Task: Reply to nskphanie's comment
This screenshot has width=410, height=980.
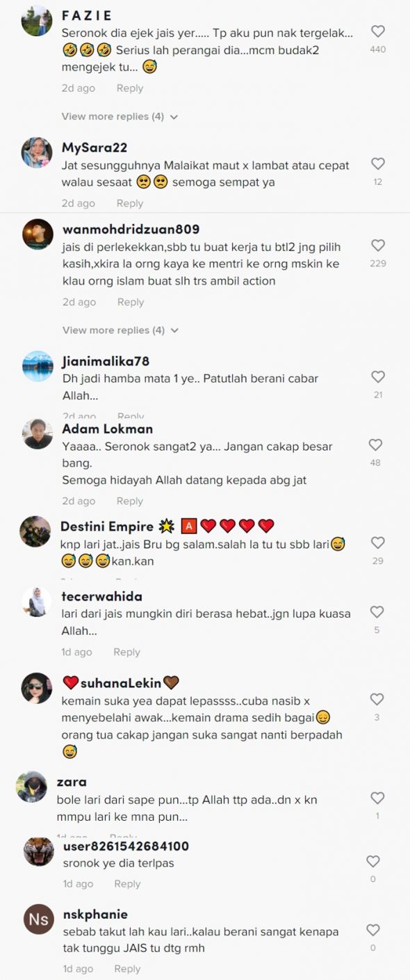Action: (127, 968)
